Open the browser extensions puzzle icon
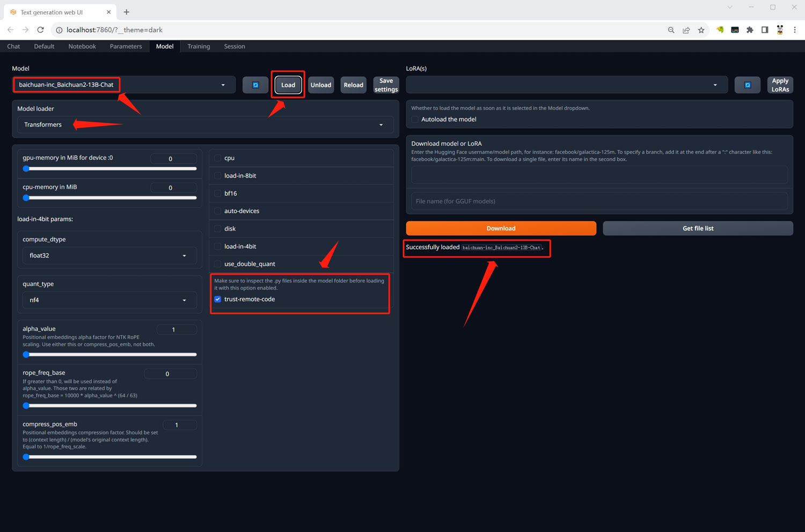 pos(750,30)
